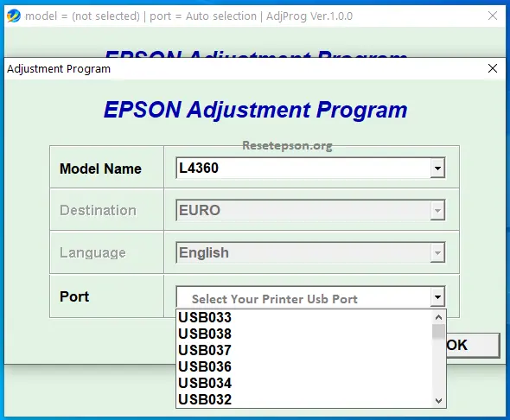Click the OK button

(x=473, y=345)
